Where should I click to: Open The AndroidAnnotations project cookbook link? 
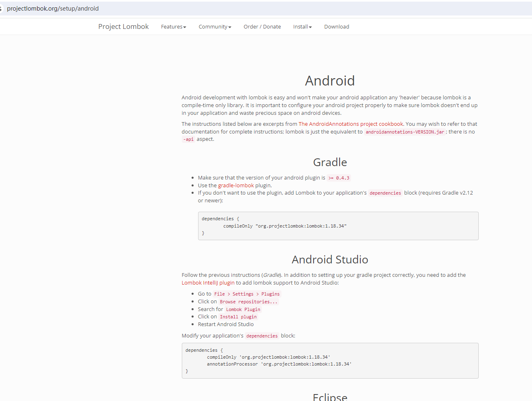pos(351,124)
